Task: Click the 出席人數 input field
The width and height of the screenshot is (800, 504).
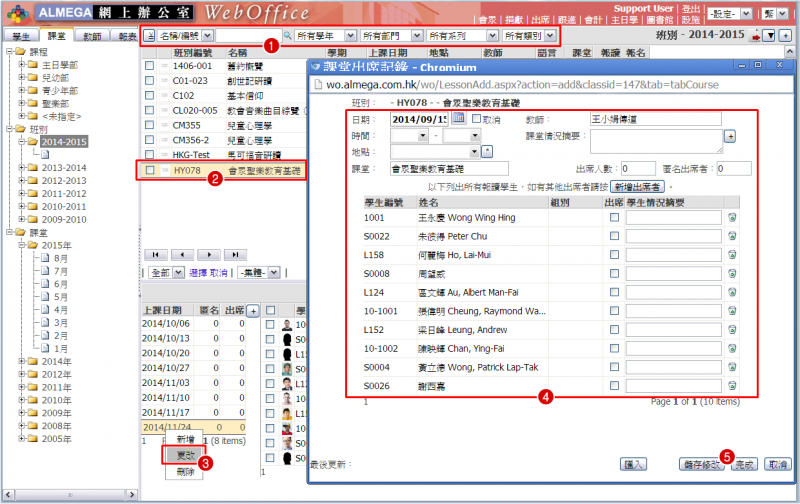Action: coord(638,168)
